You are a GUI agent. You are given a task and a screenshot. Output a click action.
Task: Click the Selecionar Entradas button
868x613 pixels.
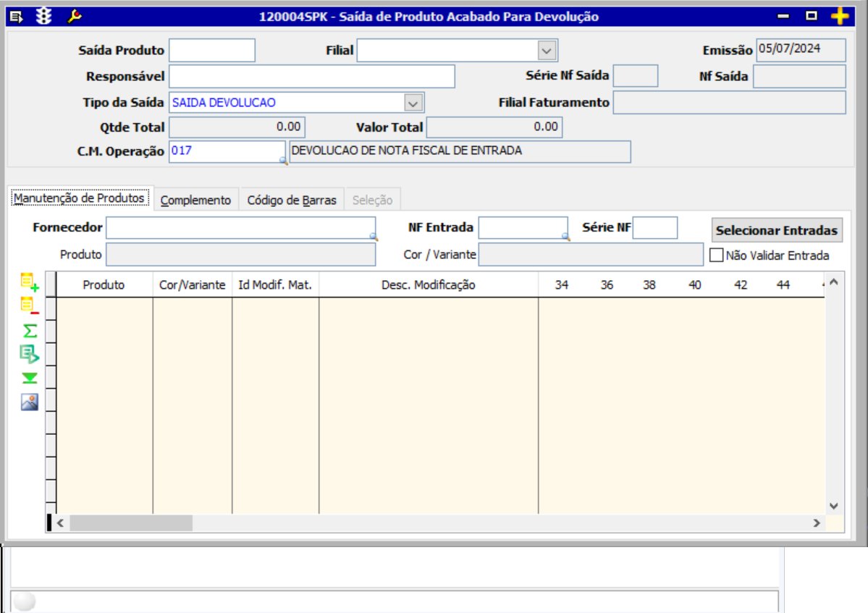pyautogui.click(x=777, y=231)
